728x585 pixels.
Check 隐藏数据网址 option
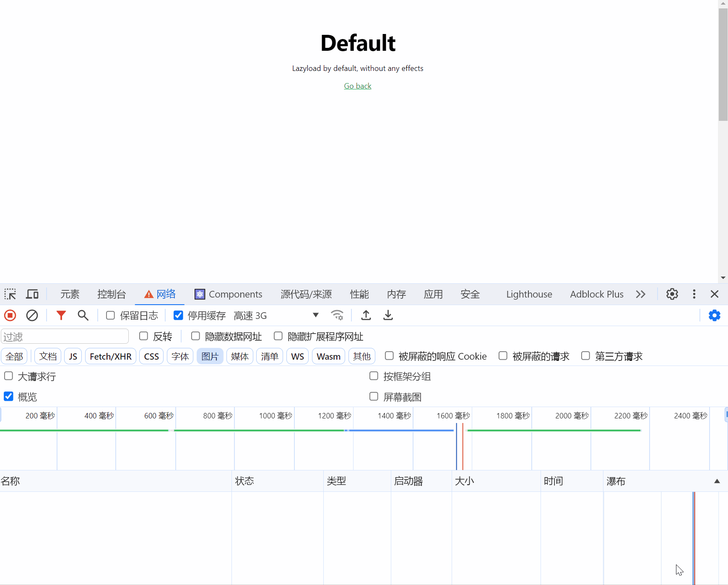pos(195,336)
